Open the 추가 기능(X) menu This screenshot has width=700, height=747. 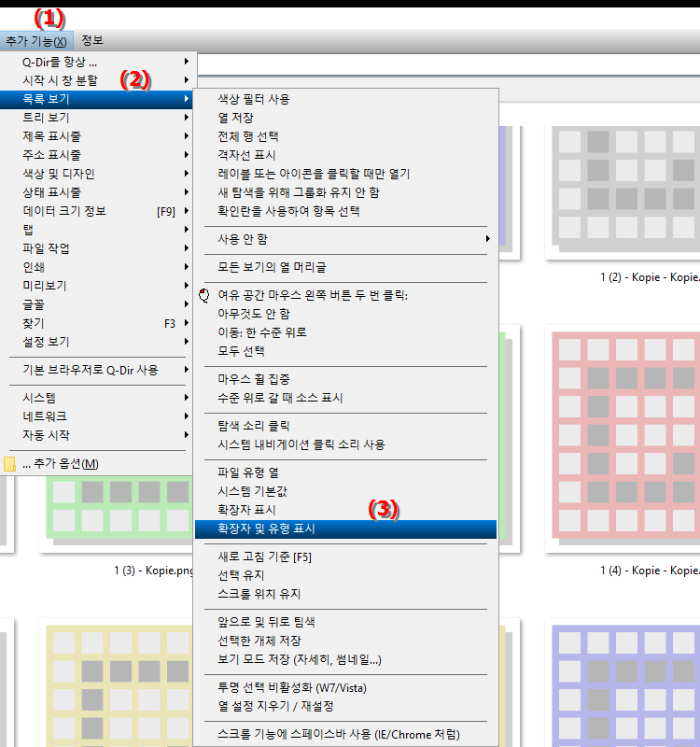[x=36, y=41]
